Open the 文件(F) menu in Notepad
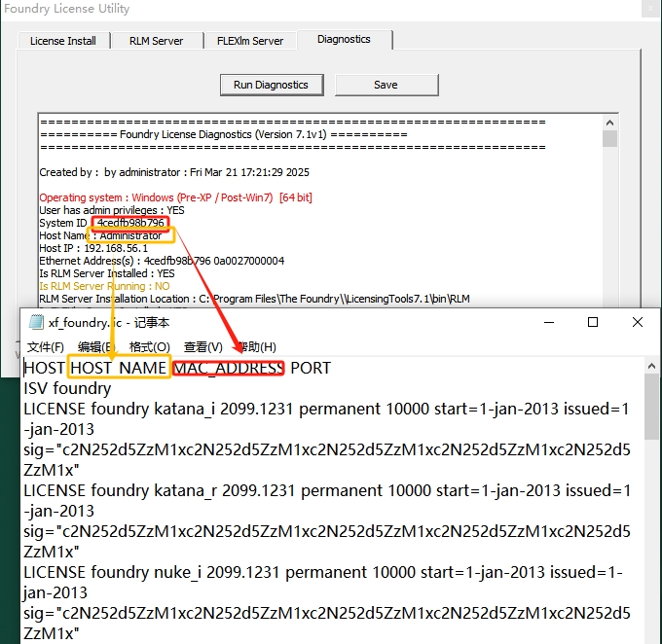 (46, 347)
